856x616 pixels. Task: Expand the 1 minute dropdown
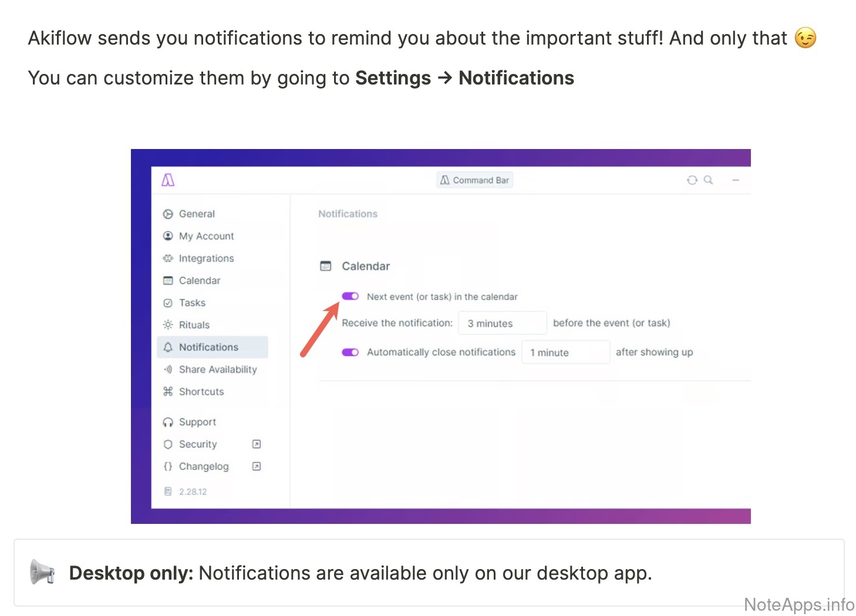click(565, 353)
